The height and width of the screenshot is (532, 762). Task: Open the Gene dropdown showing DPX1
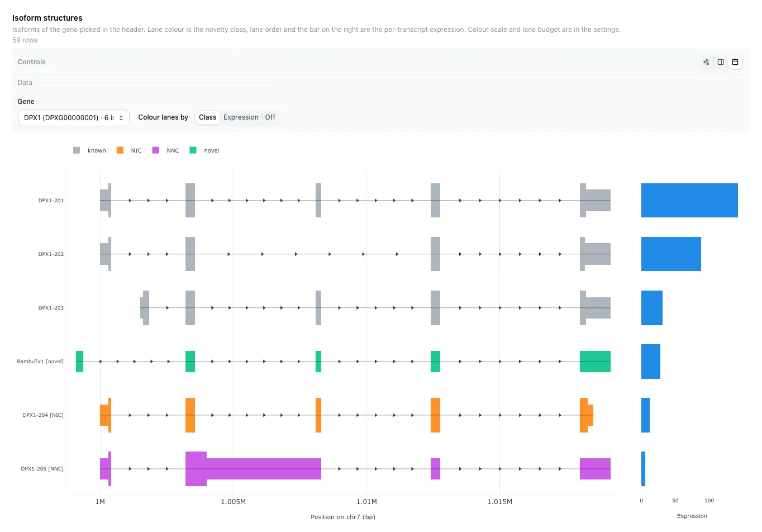(74, 118)
